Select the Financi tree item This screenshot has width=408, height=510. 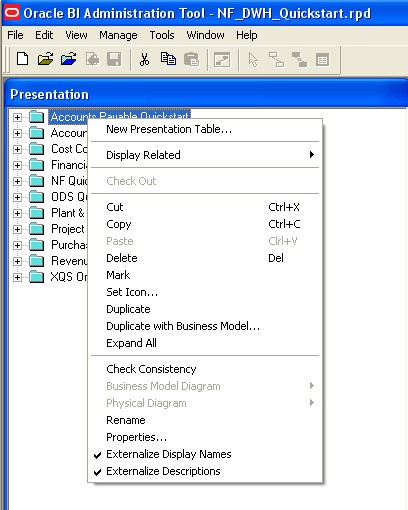pos(69,165)
